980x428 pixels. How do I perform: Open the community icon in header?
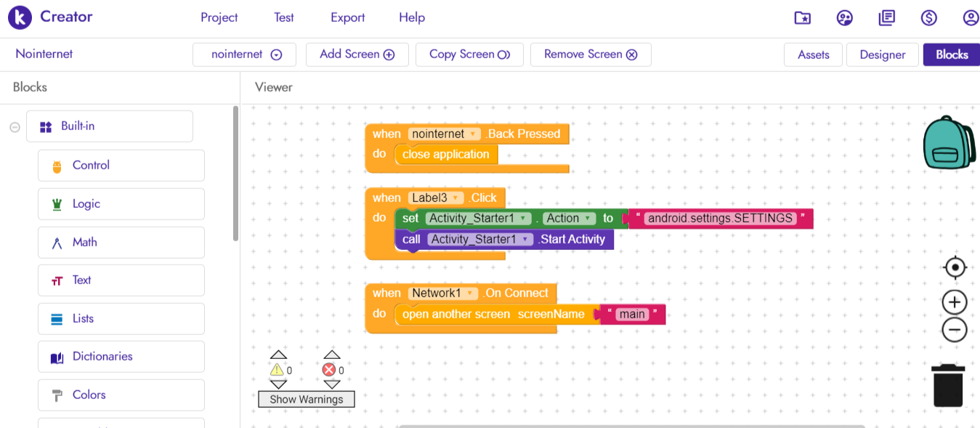844,18
